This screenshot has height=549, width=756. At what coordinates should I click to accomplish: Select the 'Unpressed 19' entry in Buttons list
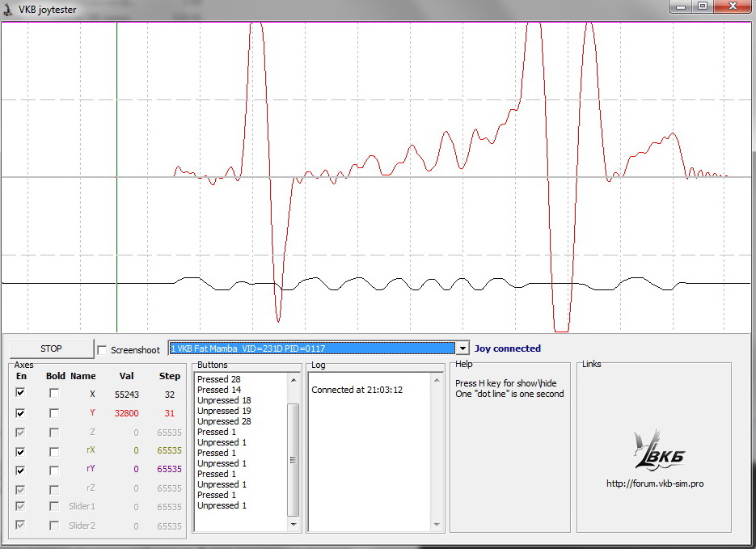[x=224, y=412]
